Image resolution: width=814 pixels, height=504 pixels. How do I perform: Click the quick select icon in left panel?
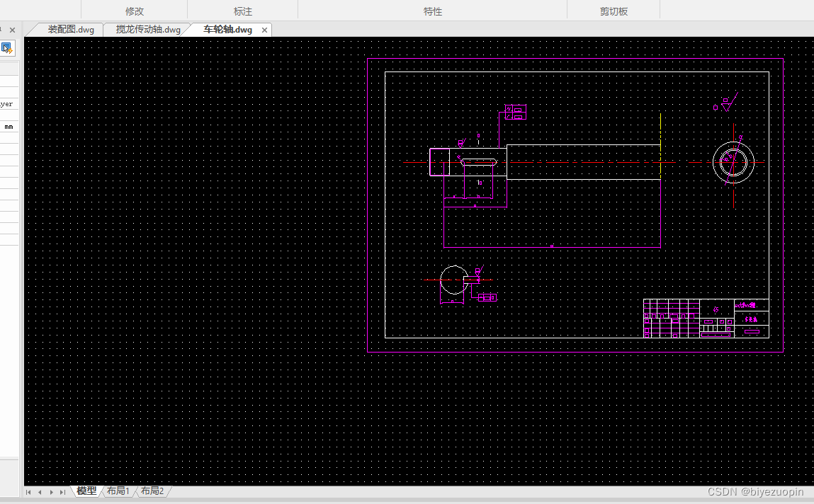7,48
